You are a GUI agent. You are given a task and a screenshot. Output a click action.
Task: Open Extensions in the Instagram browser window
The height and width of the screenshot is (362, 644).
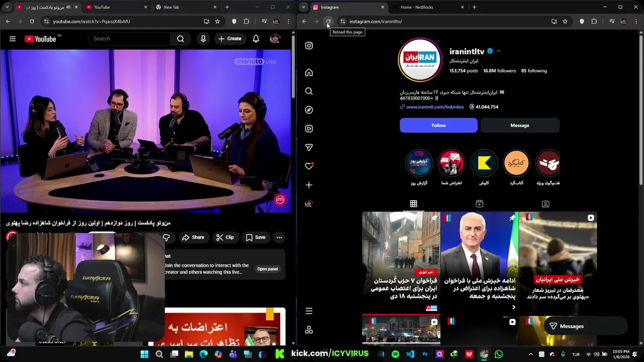pos(594,22)
